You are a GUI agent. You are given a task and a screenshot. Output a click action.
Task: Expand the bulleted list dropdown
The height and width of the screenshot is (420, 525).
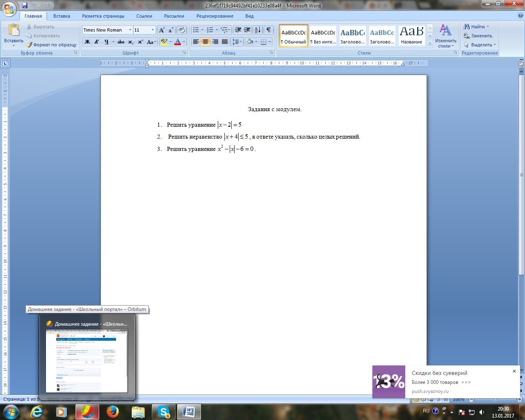(x=203, y=30)
